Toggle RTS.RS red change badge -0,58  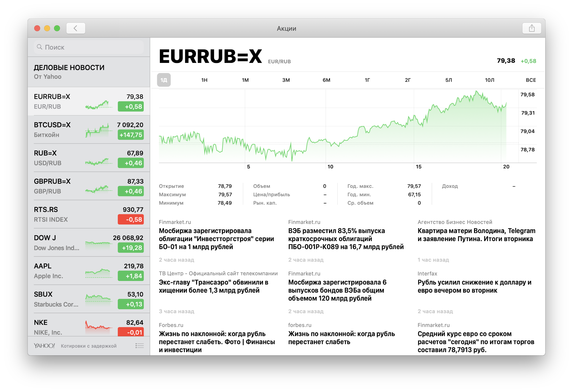coord(131,220)
